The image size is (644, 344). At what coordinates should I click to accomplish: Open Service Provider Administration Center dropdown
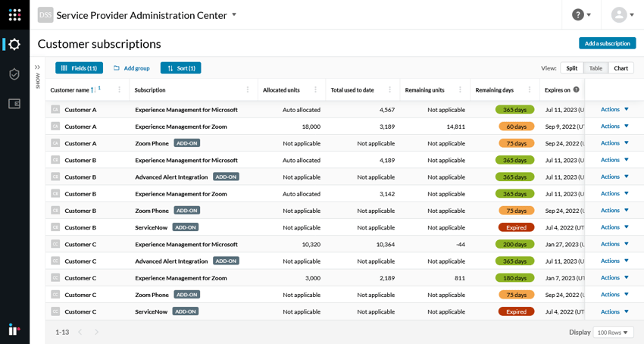[234, 14]
